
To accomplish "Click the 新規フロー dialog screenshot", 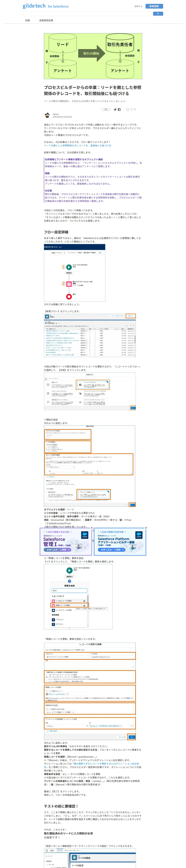I will tap(90, 391).
